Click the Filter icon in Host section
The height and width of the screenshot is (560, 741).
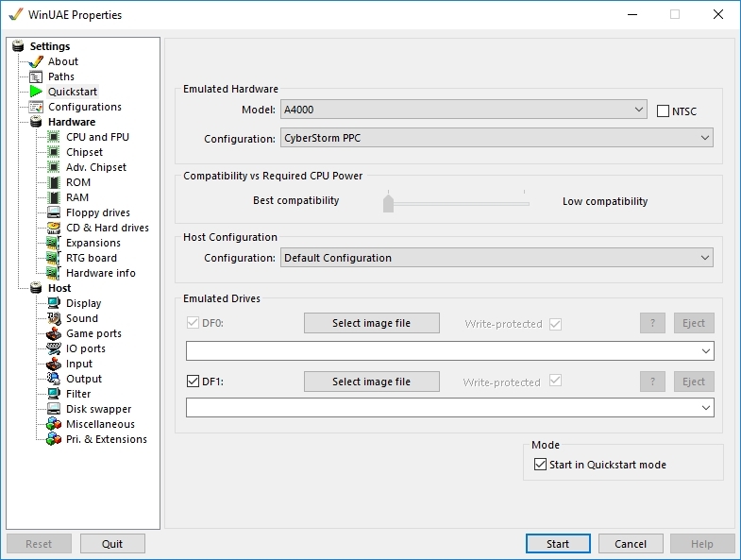point(54,394)
